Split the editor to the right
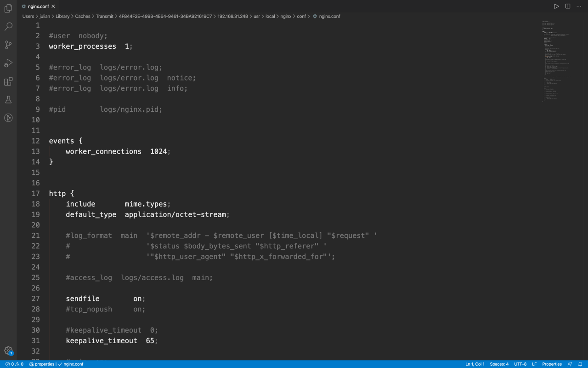The image size is (588, 368). click(x=568, y=6)
